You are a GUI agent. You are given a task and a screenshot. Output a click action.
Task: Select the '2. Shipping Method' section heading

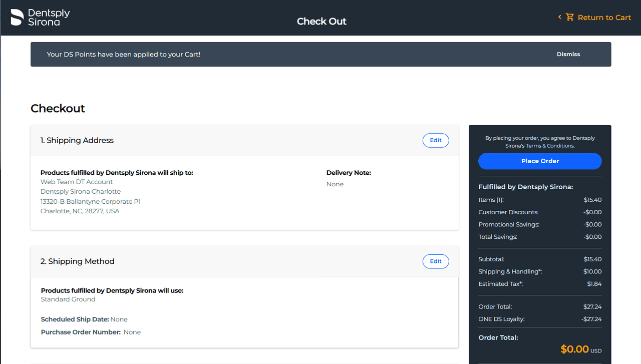click(78, 261)
